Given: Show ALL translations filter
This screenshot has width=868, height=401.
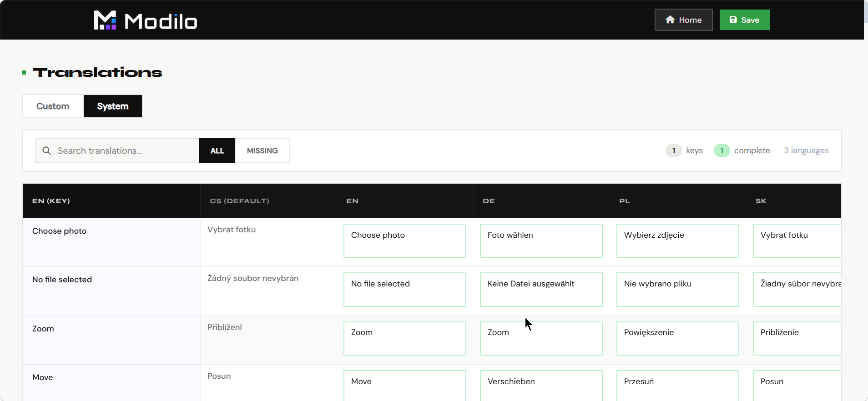Looking at the screenshot, I should tap(217, 150).
